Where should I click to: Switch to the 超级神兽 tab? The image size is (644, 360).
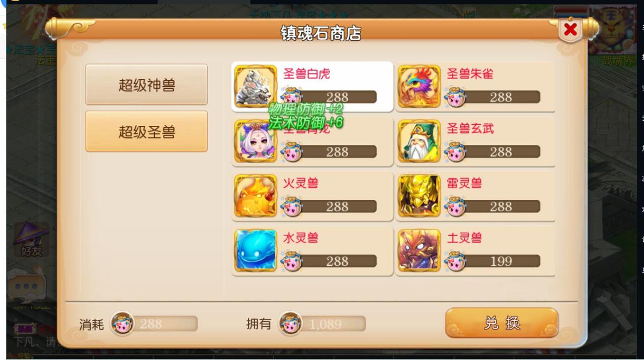[x=146, y=85]
